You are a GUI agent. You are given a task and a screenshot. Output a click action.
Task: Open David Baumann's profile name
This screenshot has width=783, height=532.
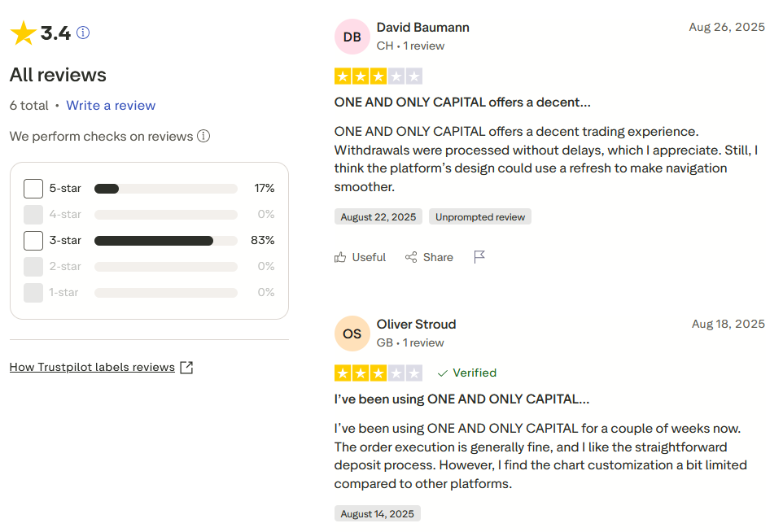pos(422,28)
